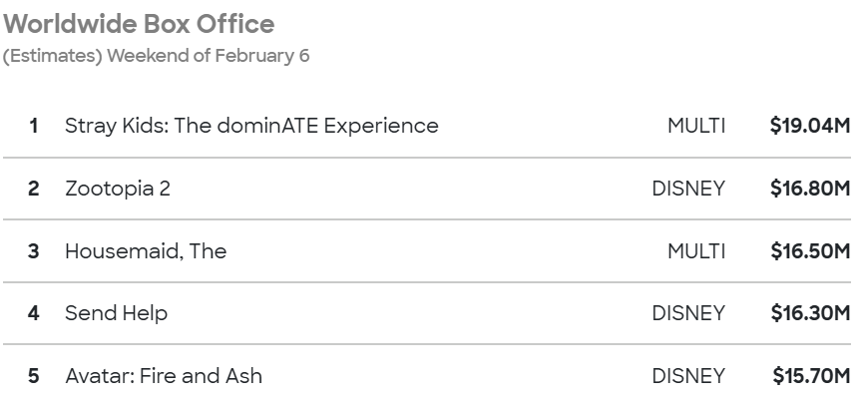Viewport: 868px width, 406px height.
Task: Select the $16.50M gross amount
Action: click(809, 250)
